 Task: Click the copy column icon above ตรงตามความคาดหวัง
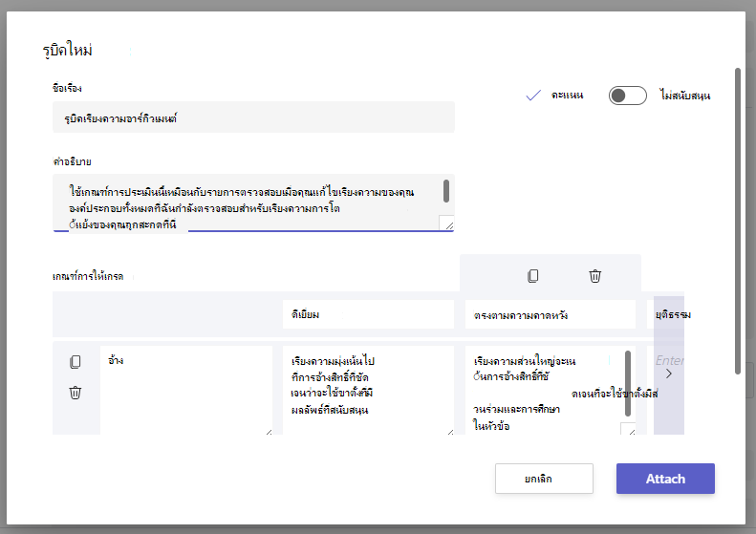coord(532,276)
